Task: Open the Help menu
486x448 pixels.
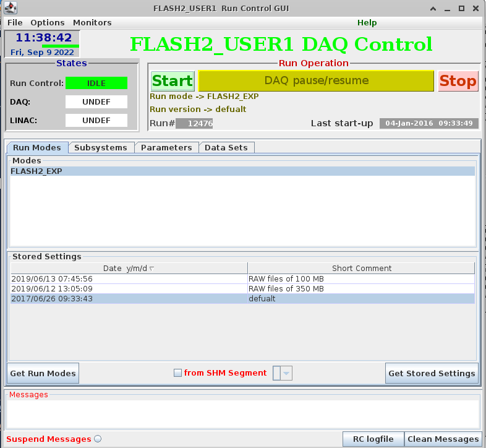Action: (x=367, y=23)
